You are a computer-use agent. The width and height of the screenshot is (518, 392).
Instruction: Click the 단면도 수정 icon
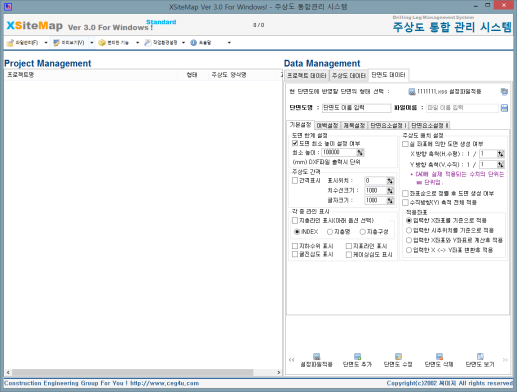[x=398, y=356]
